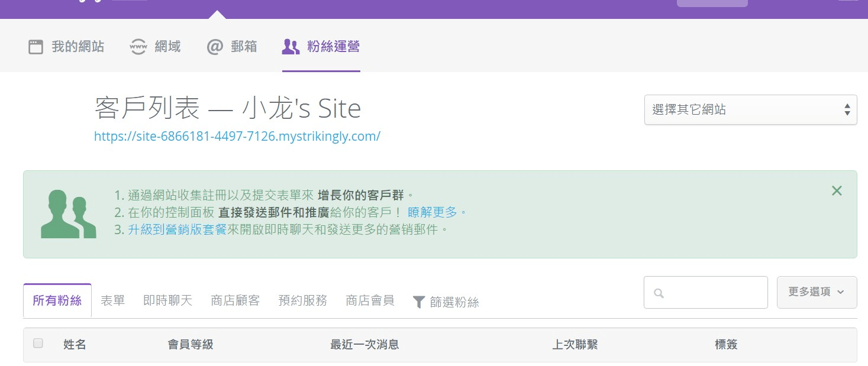Click the 我的網站 window icon
868x366 pixels.
36,47
